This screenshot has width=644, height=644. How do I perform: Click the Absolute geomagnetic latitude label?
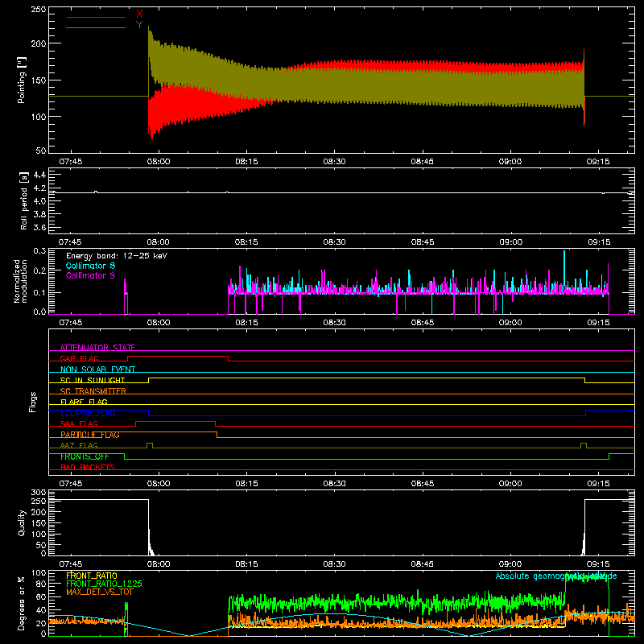[556, 576]
